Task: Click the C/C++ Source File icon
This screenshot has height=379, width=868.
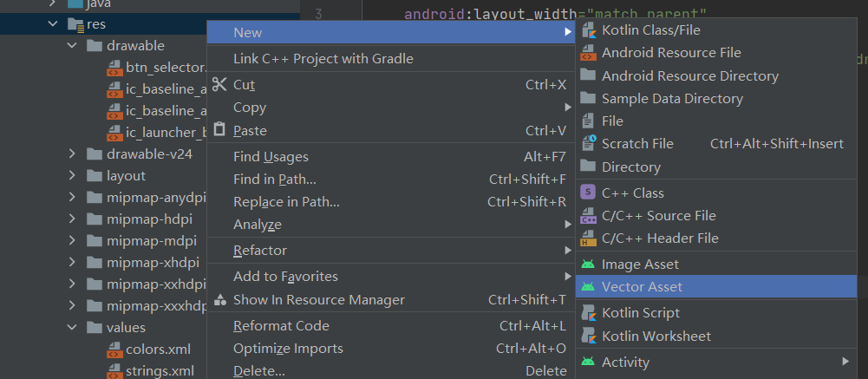Action: [588, 216]
